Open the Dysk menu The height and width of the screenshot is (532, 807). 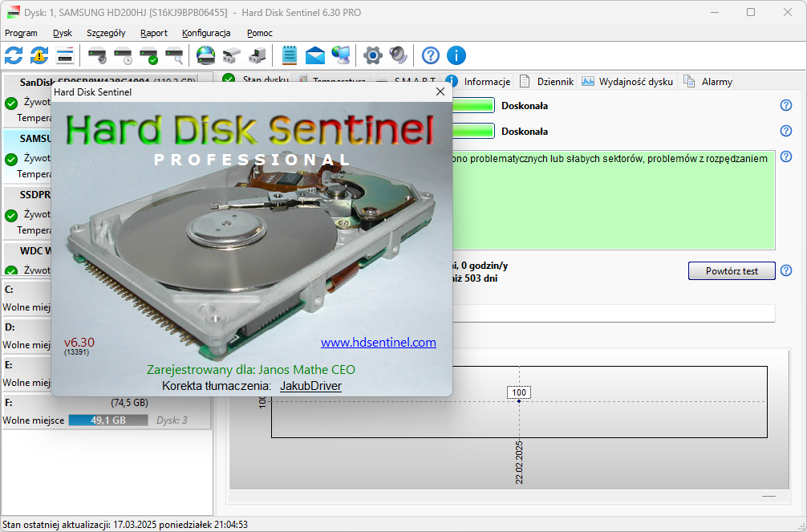coord(63,33)
